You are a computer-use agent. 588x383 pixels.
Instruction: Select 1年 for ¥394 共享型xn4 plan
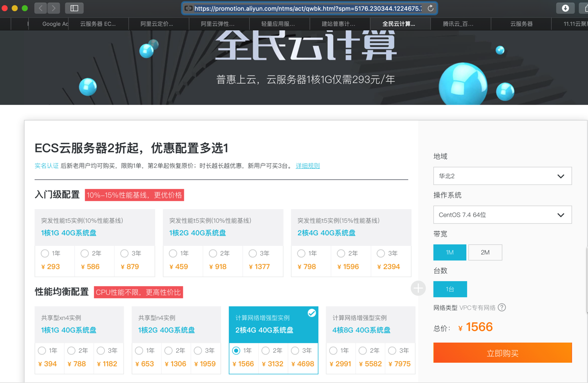pos(42,350)
